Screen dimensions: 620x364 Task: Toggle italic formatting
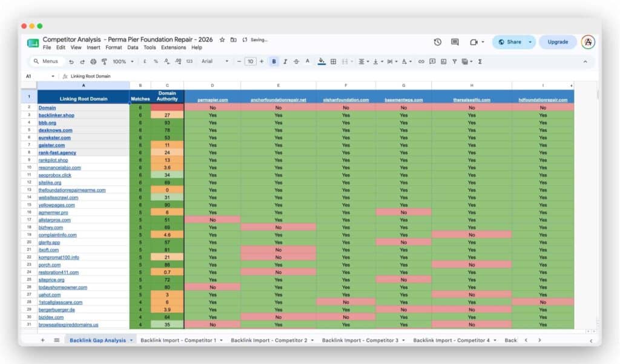point(285,62)
